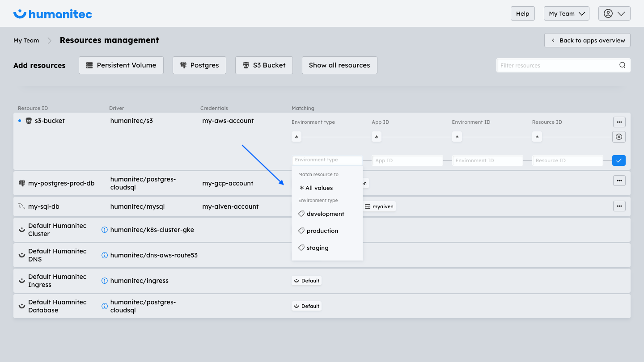Remove the matching rule with circled X
This screenshot has width=644, height=362.
619,137
